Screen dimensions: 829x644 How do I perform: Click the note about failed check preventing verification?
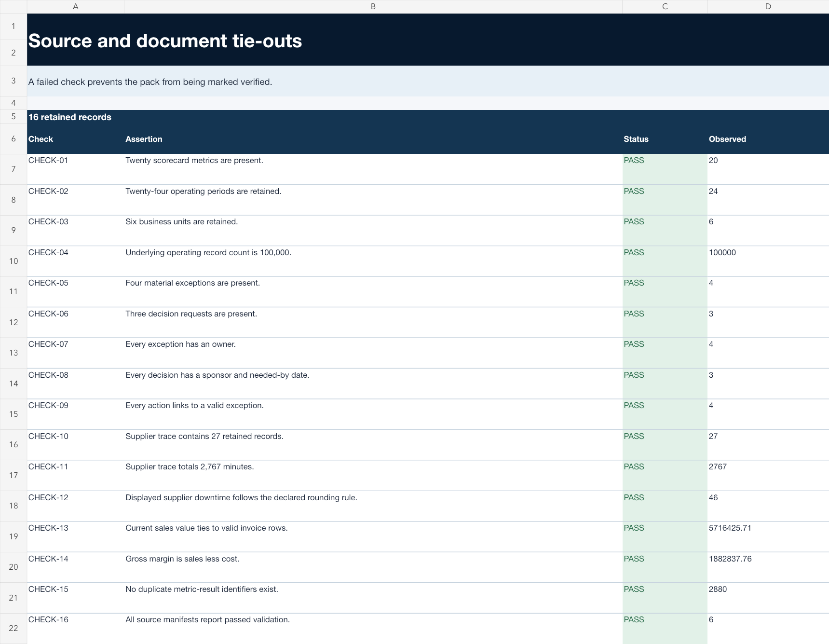click(x=150, y=82)
